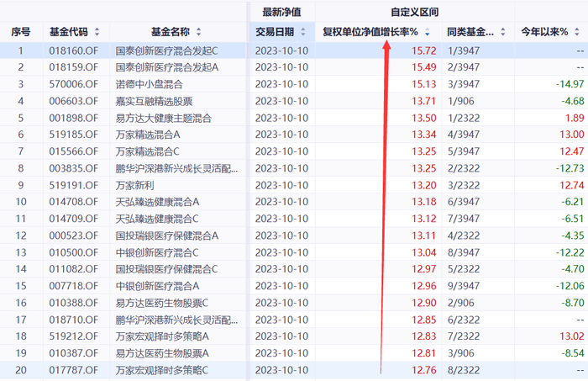Open 万家新利 fund row
The height and width of the screenshot is (381, 588).
(x=134, y=185)
